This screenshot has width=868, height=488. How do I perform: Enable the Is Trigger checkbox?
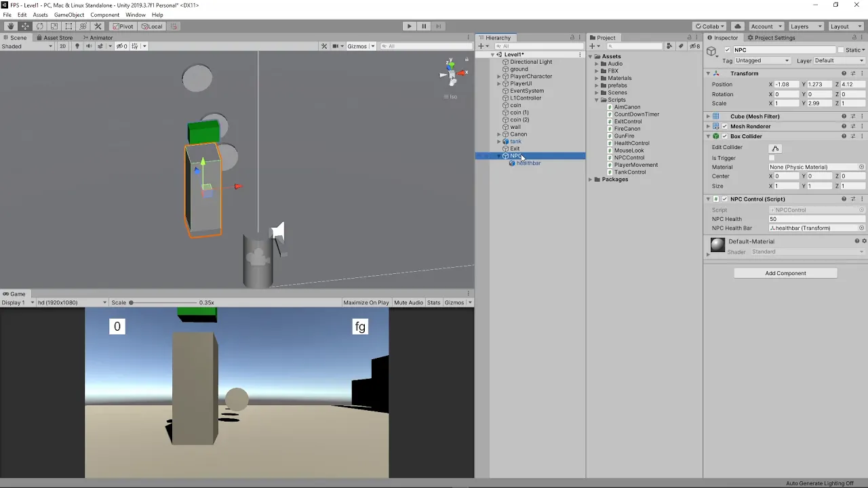(772, 158)
